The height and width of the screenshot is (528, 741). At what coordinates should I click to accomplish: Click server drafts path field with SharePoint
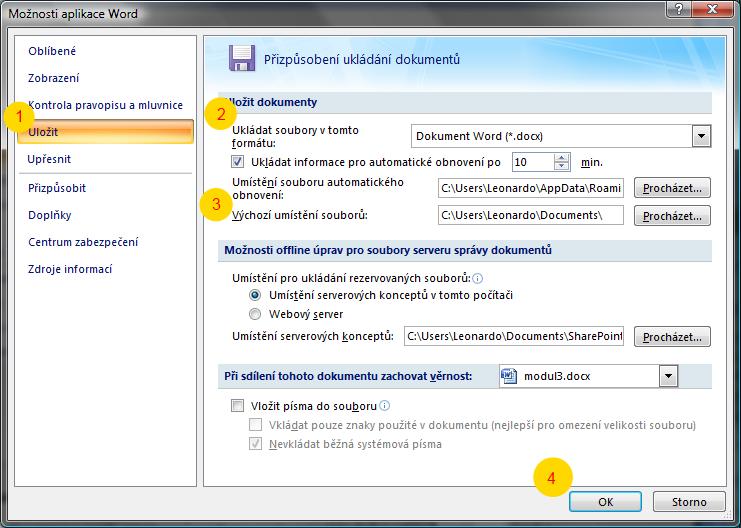pos(514,336)
